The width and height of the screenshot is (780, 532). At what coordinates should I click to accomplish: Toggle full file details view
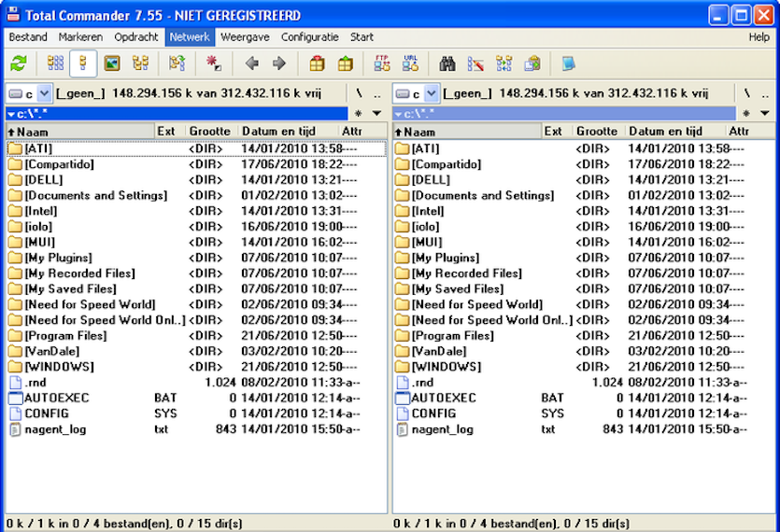click(x=83, y=63)
